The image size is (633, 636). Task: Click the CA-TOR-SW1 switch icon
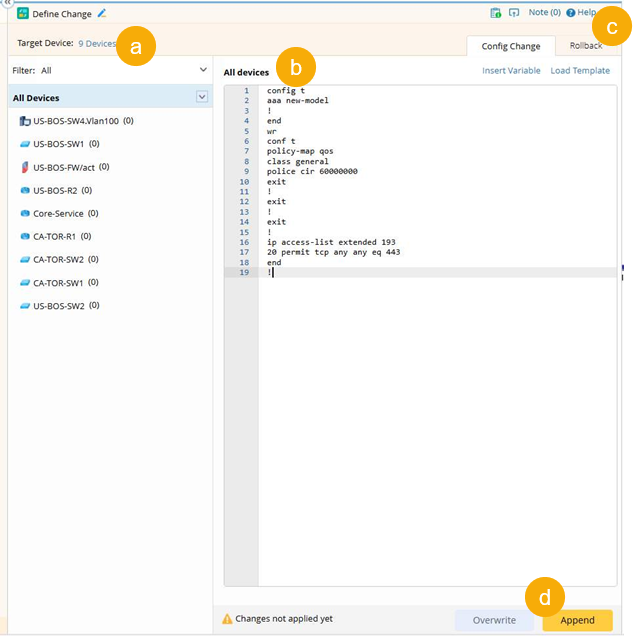pos(25,283)
